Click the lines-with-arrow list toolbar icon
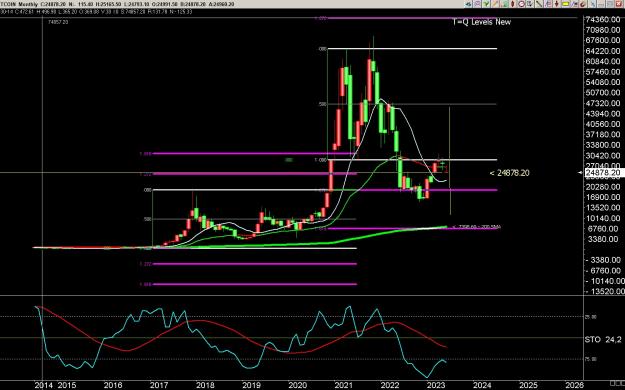This screenshot has width=625, height=390. [548, 4]
